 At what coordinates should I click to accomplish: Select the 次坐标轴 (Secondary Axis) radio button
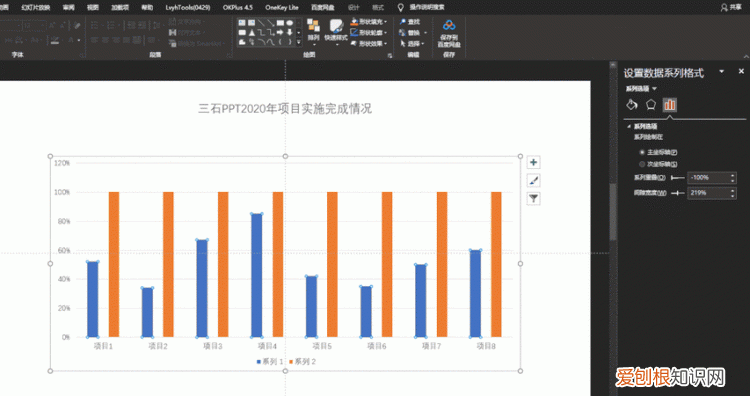click(x=642, y=164)
